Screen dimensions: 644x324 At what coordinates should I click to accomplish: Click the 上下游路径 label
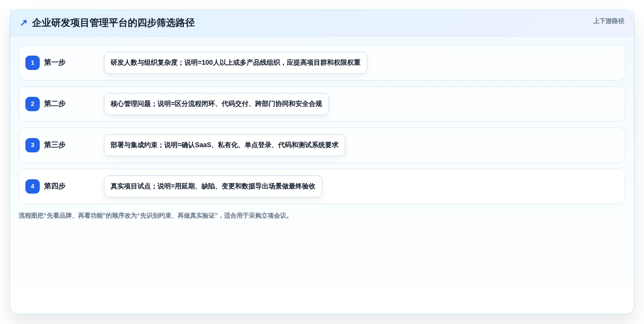[609, 21]
